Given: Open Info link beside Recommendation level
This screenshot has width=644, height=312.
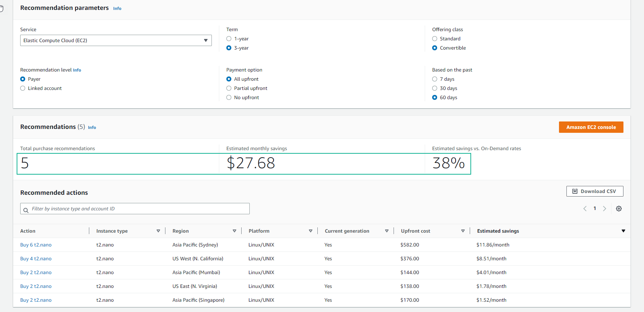Looking at the screenshot, I should 77,70.
